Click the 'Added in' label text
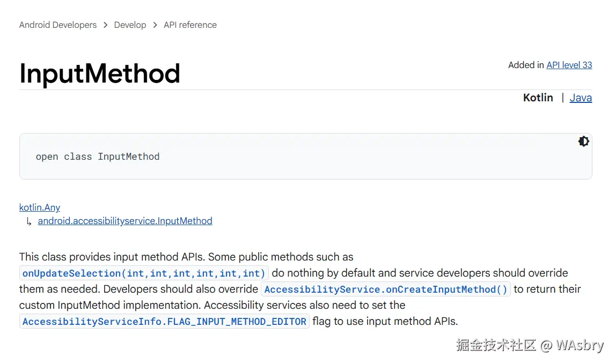 [526, 65]
